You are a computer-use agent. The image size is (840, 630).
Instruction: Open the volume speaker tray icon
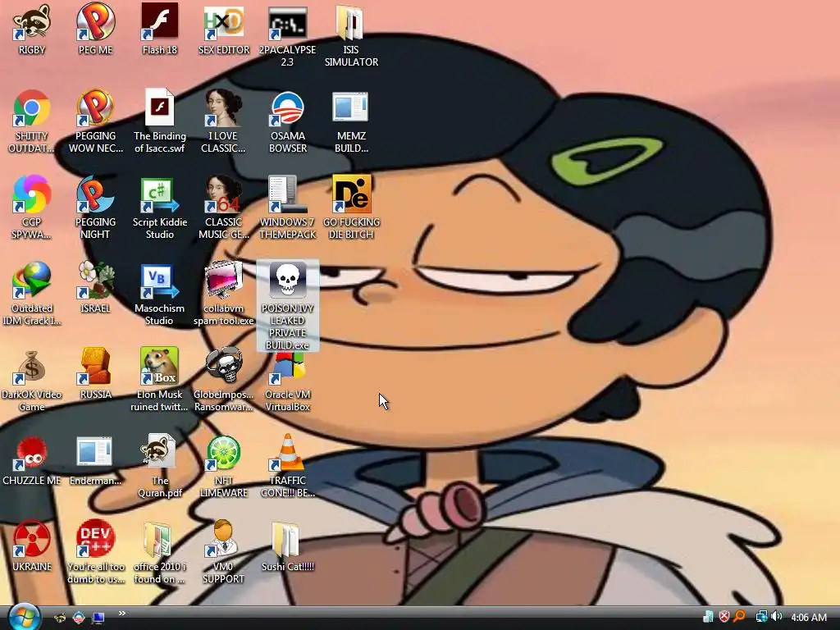tap(777, 617)
